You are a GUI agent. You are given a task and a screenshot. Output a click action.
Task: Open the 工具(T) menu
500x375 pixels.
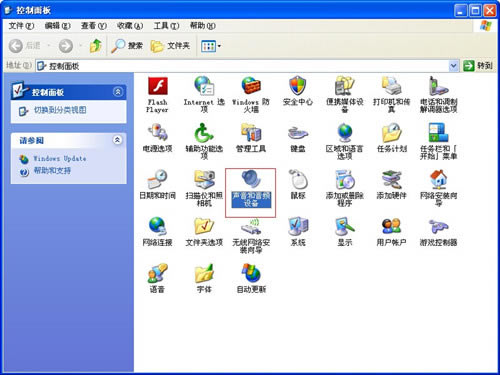[x=166, y=26]
